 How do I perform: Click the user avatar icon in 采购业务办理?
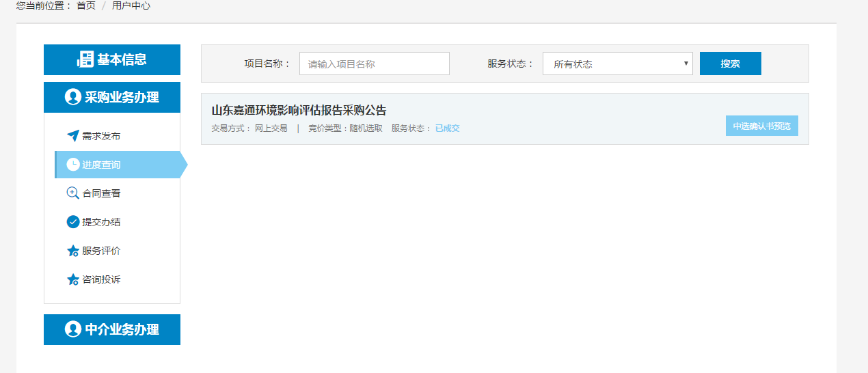[x=72, y=97]
